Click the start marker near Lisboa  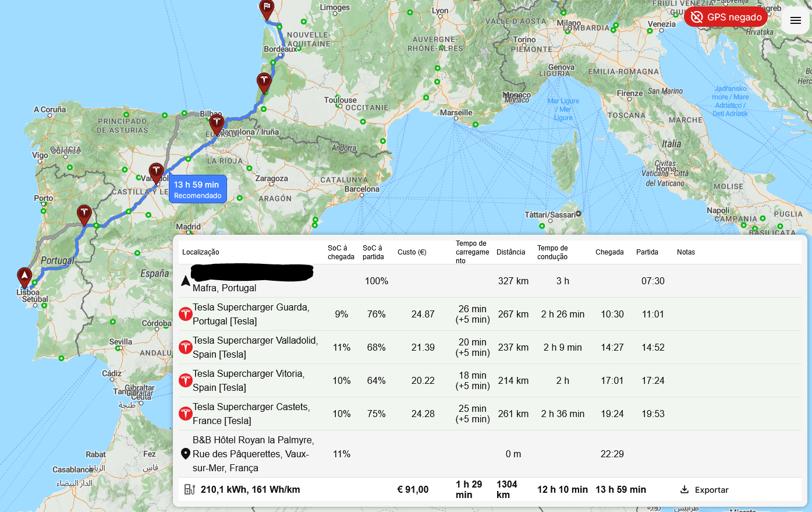pyautogui.click(x=24, y=277)
